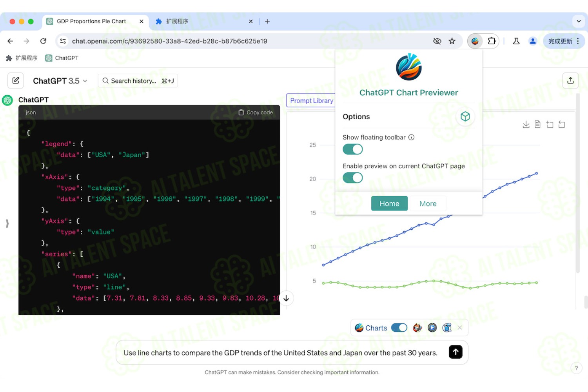Image resolution: width=588 pixels, height=392 pixels.
Task: Open the help question mark button
Action: pyautogui.click(x=576, y=368)
